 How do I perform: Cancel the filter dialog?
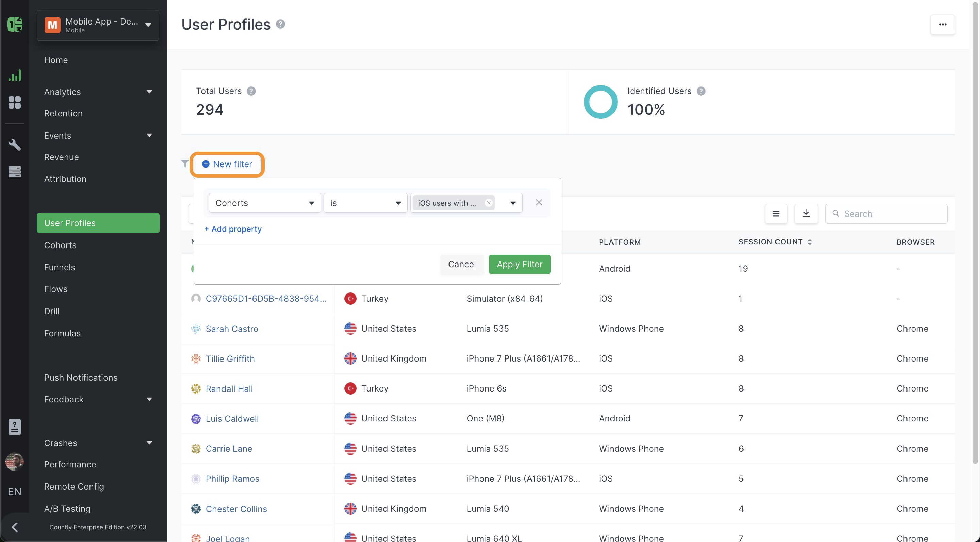click(461, 264)
